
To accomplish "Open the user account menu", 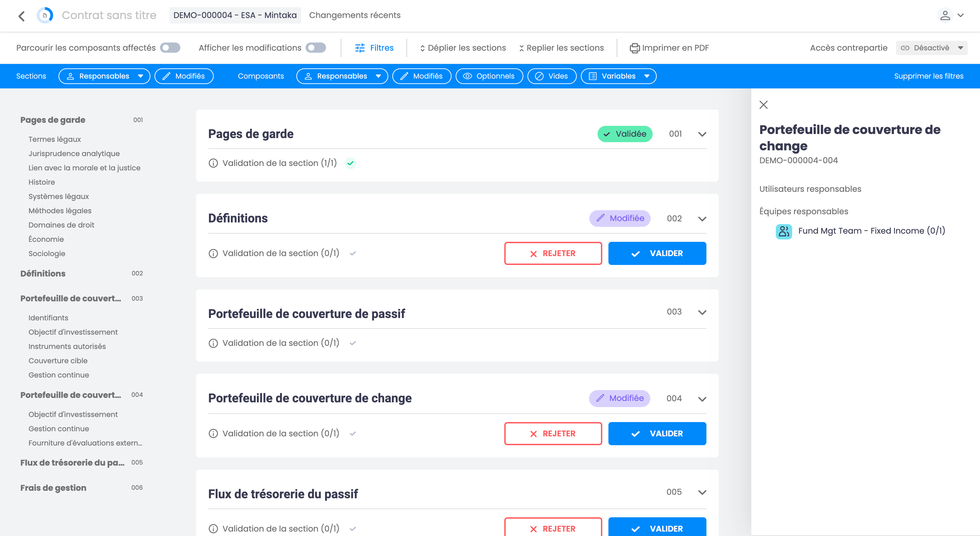I will (x=950, y=15).
